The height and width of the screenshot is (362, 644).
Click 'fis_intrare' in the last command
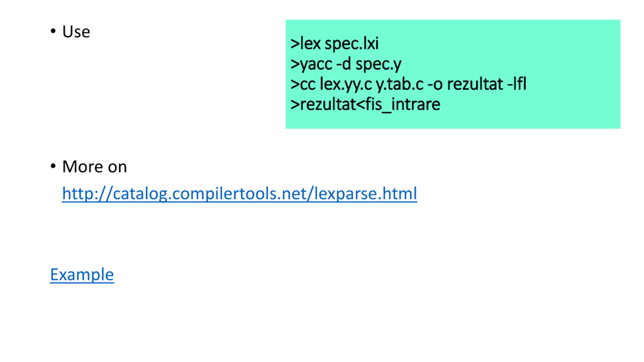pyautogui.click(x=403, y=105)
